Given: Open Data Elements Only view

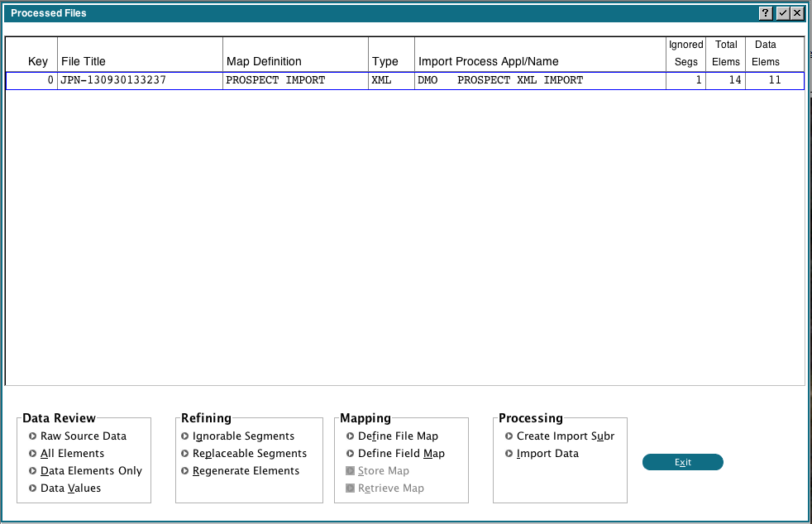Looking at the screenshot, I should (x=91, y=470).
